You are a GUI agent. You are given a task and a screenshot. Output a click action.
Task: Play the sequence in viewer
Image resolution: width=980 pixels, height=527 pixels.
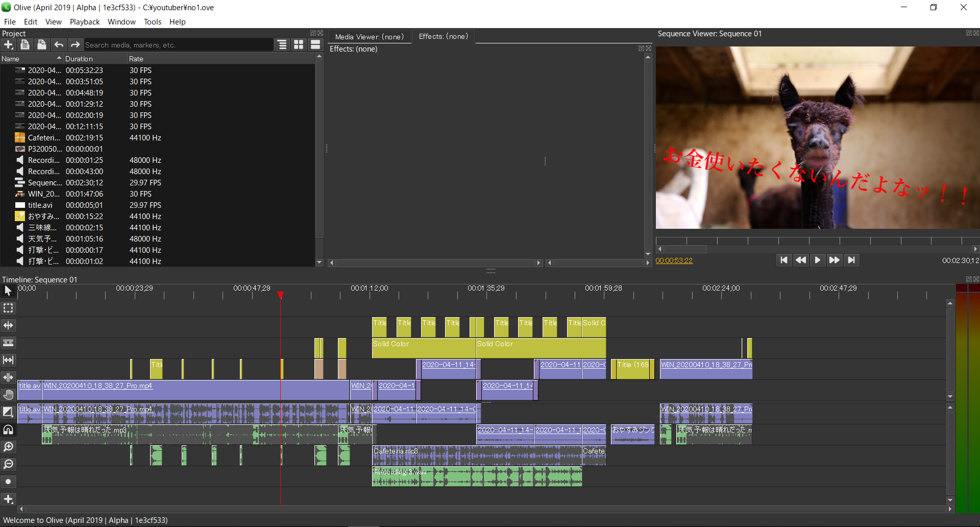click(818, 260)
